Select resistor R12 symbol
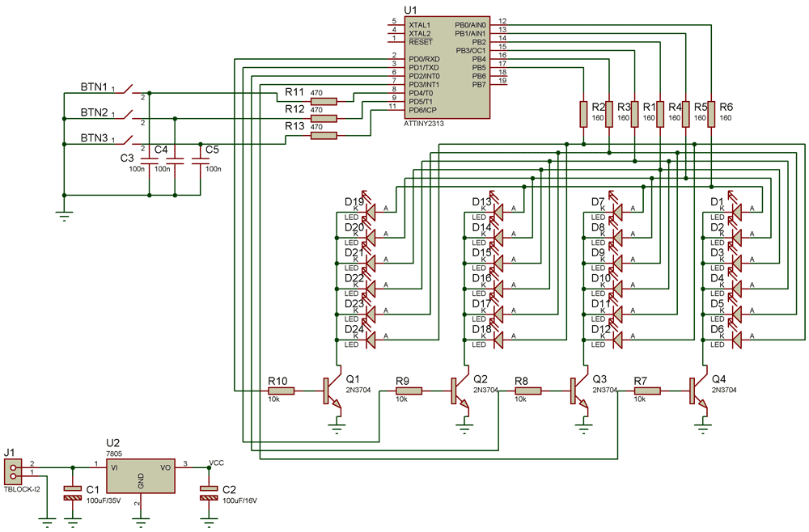The width and height of the screenshot is (809, 532). click(x=324, y=119)
